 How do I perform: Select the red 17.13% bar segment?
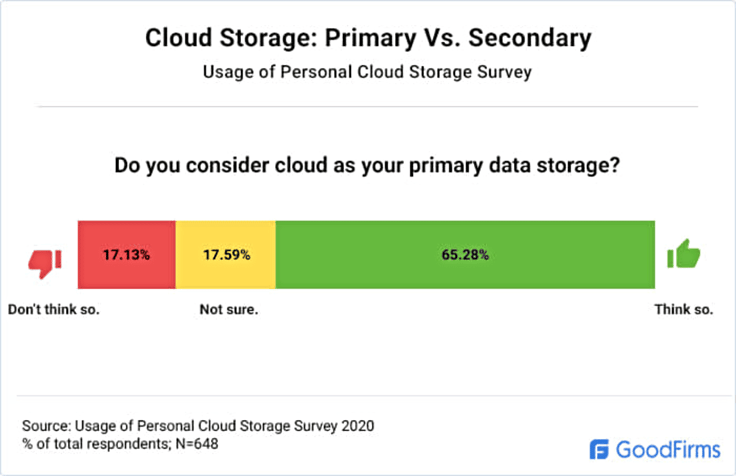tap(126, 255)
